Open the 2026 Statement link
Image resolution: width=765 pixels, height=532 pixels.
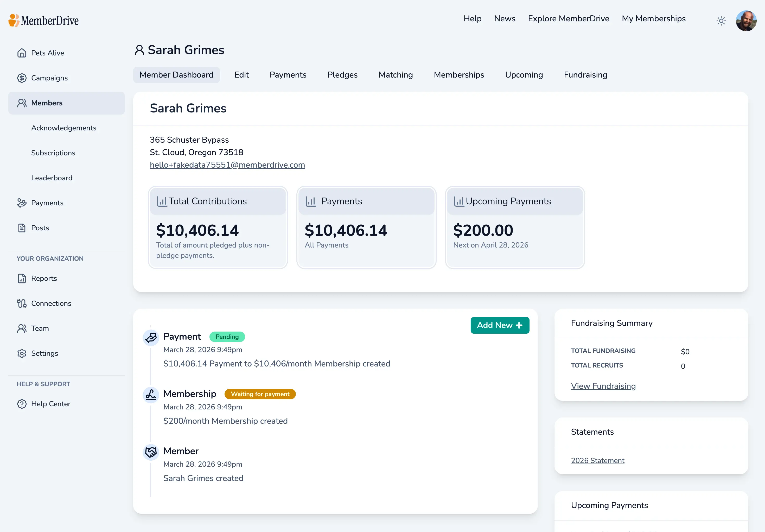pos(597,460)
